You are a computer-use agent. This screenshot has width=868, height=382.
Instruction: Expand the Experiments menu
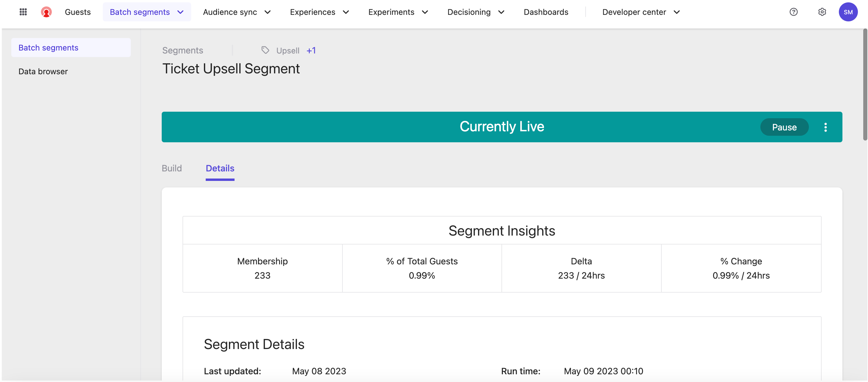(398, 12)
